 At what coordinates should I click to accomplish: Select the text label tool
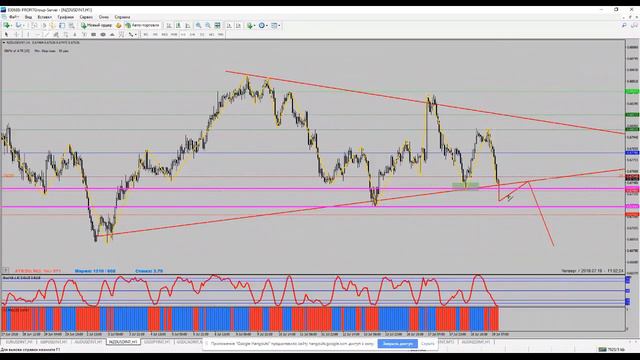[x=84, y=34]
